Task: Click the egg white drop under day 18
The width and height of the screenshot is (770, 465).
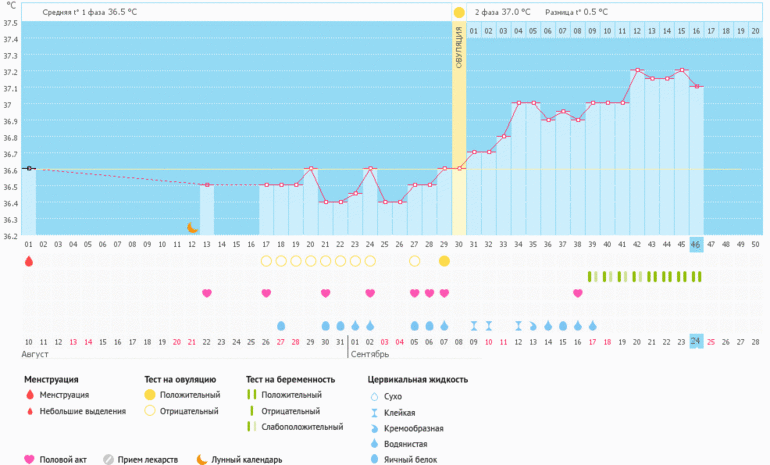Action: coord(281,326)
